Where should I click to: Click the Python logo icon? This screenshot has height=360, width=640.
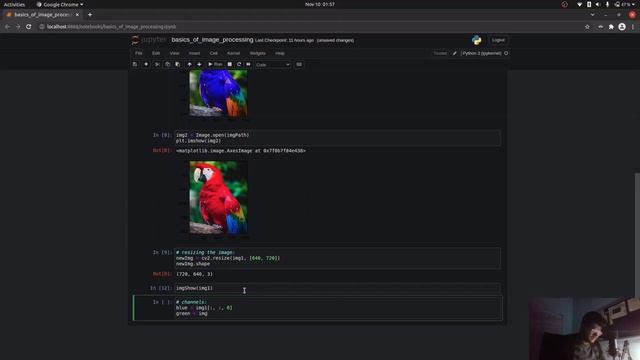pyautogui.click(x=476, y=40)
